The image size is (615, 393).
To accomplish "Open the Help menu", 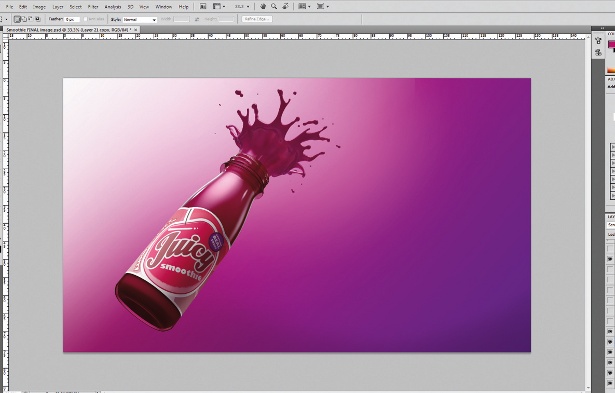I will pos(183,7).
